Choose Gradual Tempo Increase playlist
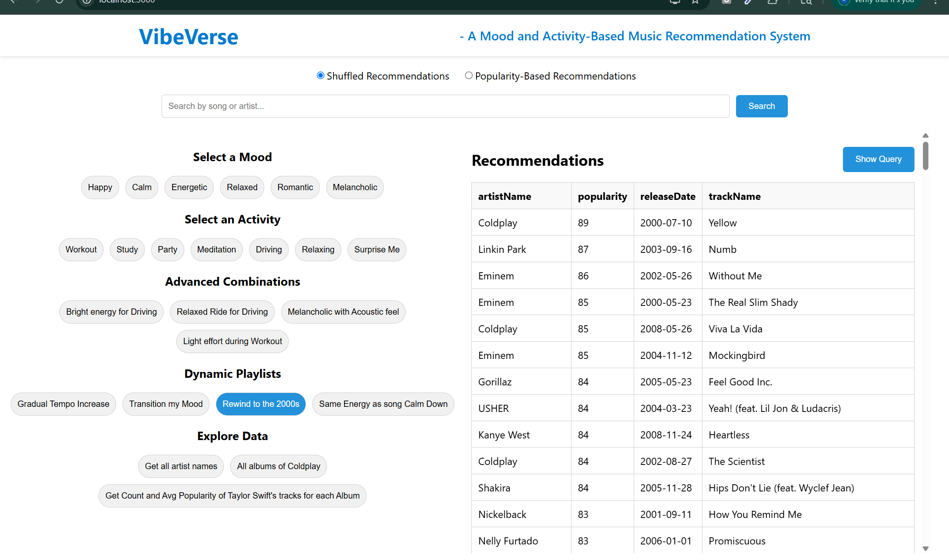The width and height of the screenshot is (949, 560). click(63, 404)
